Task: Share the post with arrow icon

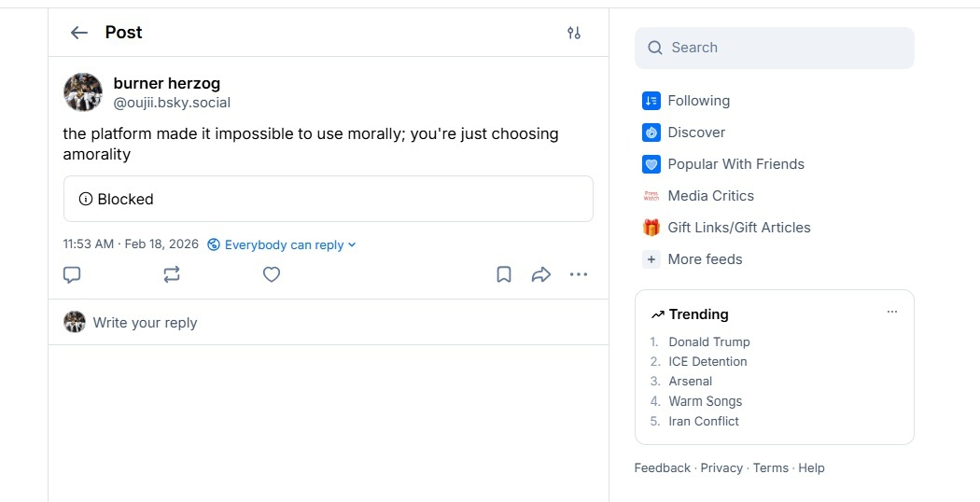Action: pyautogui.click(x=540, y=274)
